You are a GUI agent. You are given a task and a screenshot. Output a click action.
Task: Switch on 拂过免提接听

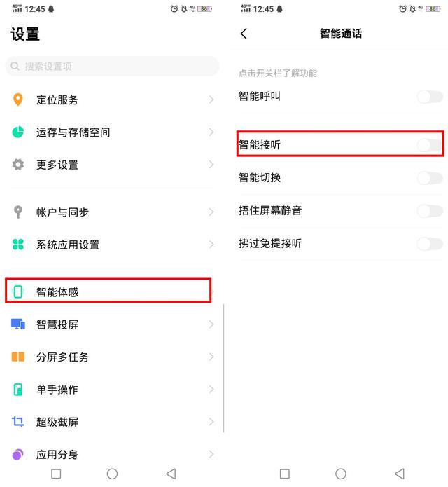tap(430, 244)
